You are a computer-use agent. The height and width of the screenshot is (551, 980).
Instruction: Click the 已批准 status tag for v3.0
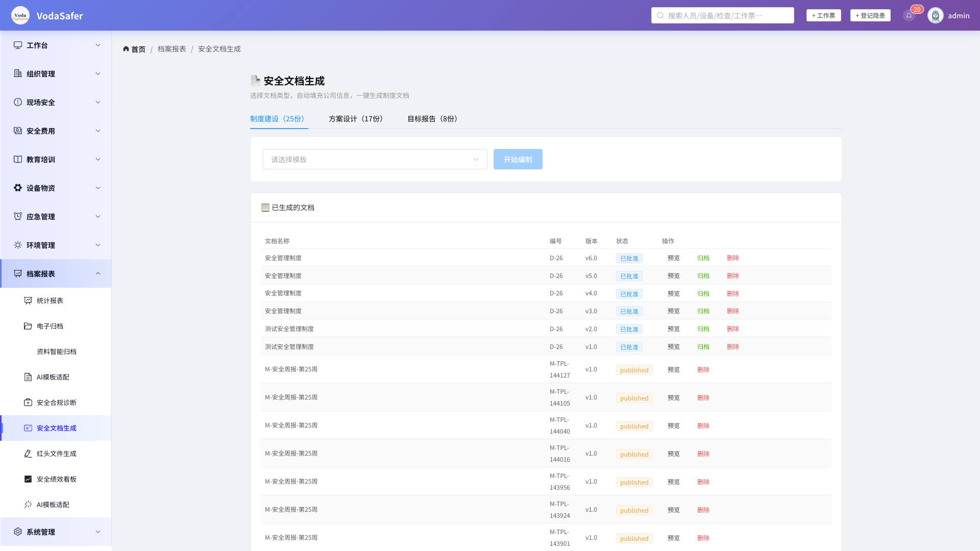pos(629,311)
